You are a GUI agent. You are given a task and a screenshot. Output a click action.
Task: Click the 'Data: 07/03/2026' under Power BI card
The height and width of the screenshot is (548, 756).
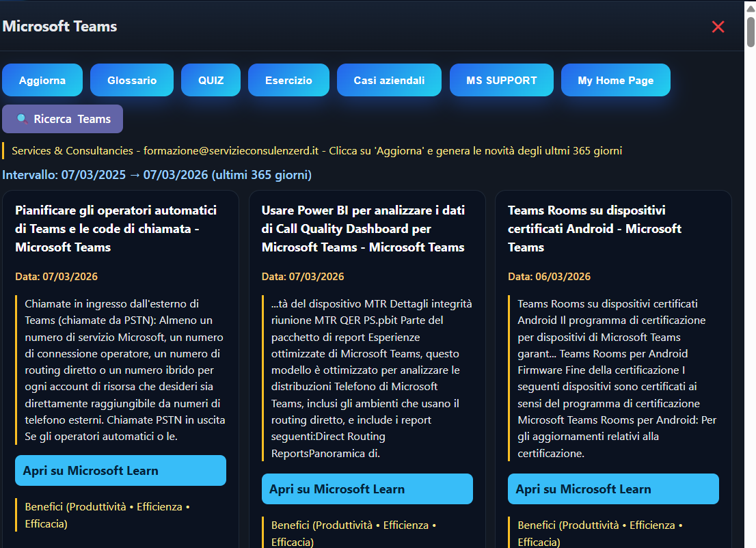[303, 277]
